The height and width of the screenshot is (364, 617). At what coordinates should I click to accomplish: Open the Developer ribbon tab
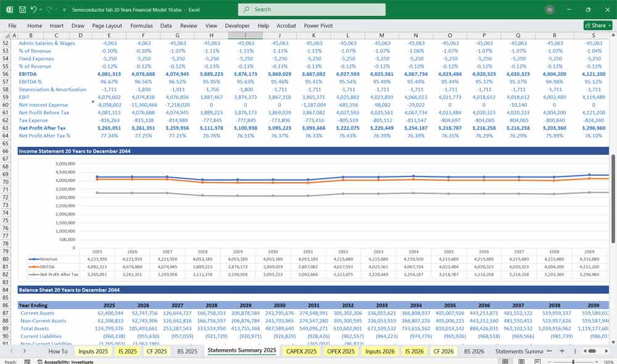[x=237, y=26]
